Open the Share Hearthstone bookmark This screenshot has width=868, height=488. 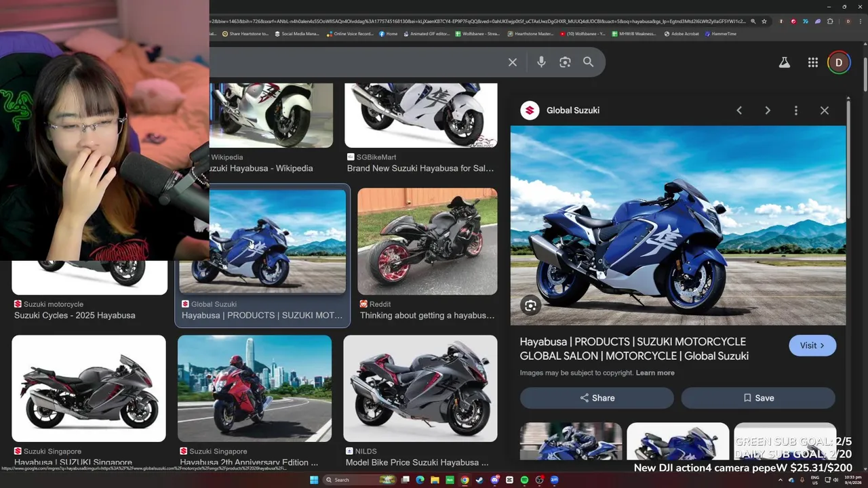click(x=245, y=34)
